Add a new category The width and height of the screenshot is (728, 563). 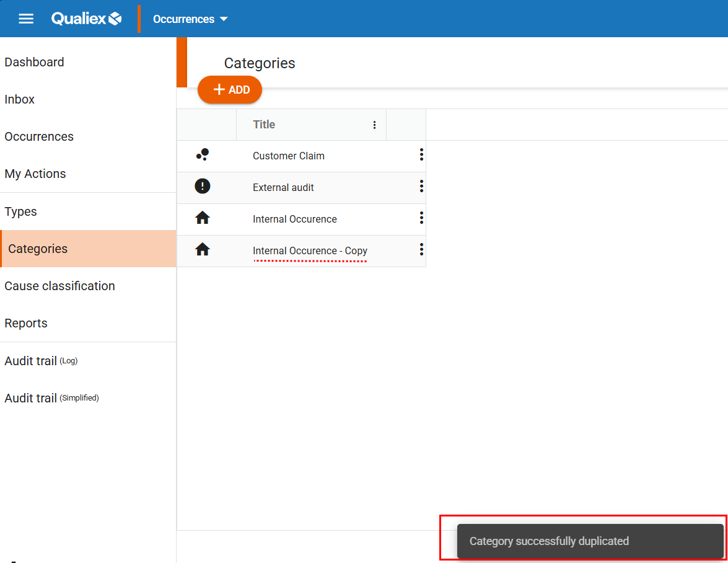(x=230, y=90)
